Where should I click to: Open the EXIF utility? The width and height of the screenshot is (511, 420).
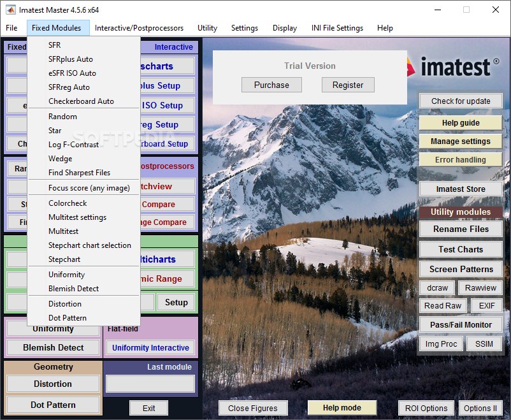[487, 305]
